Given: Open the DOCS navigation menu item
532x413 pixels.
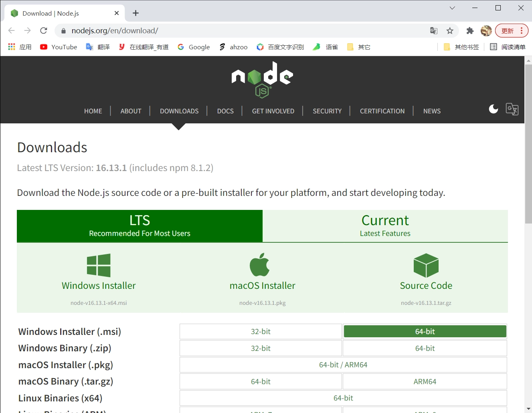Looking at the screenshot, I should pos(225,111).
